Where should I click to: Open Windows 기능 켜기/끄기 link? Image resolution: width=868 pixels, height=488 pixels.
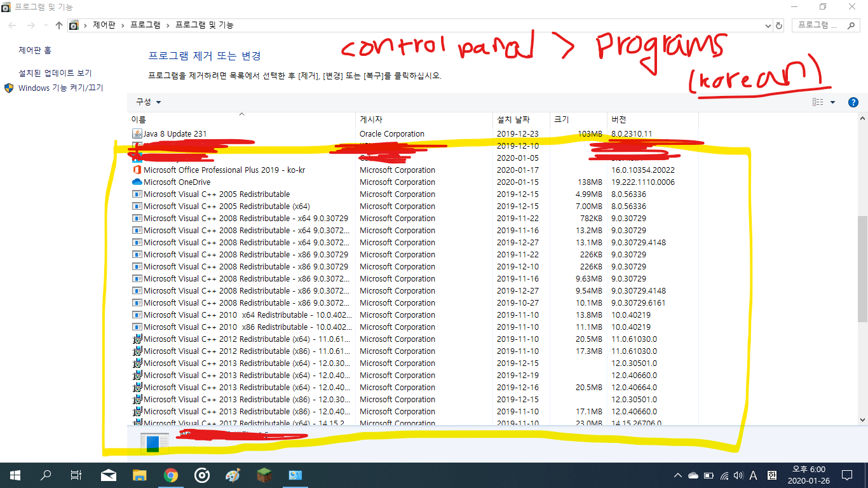(61, 88)
